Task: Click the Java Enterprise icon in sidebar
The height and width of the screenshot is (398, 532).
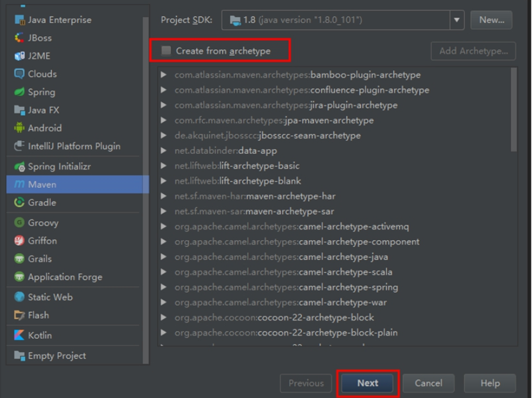Action: pyautogui.click(x=19, y=20)
